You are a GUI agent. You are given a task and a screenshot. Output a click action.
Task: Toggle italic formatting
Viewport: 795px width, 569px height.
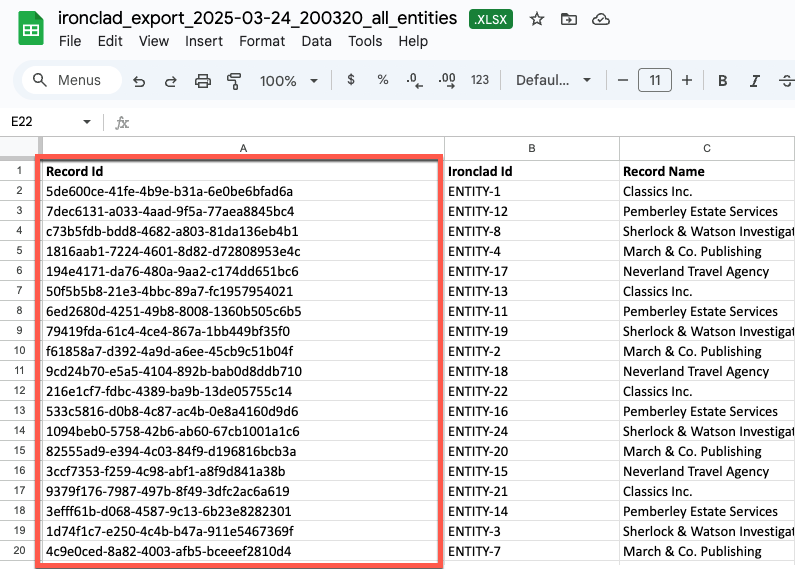pos(754,81)
